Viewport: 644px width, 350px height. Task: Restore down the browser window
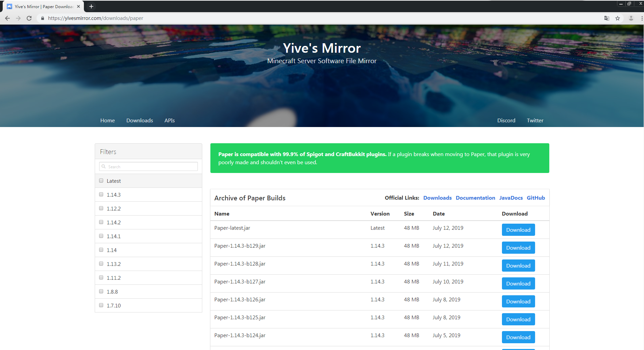coord(629,4)
